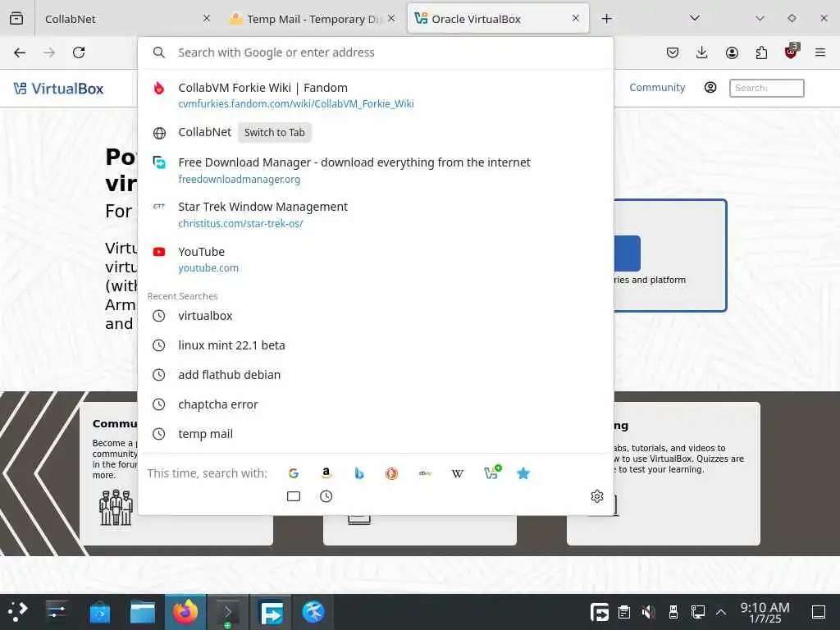
Task: Close the Temp Mail tab
Action: pos(391,18)
